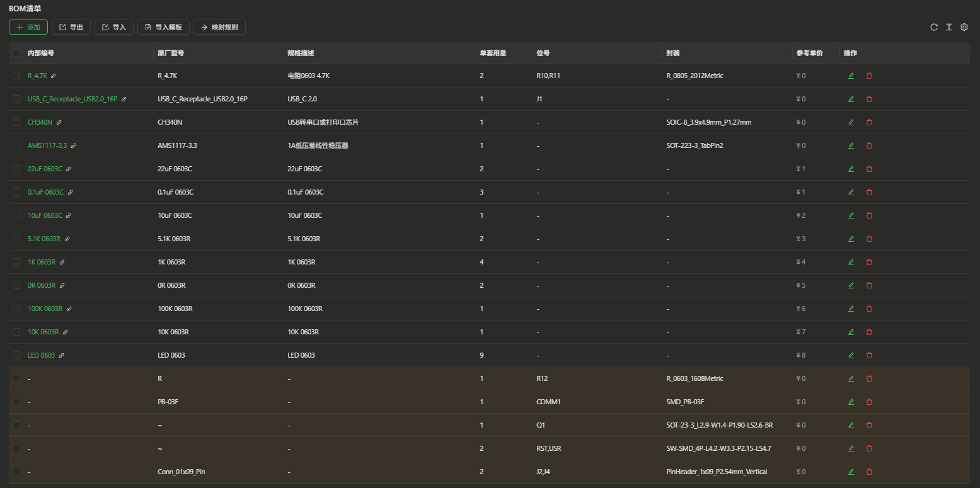Click the 参考单价 column header
This screenshot has height=488, width=980.
(809, 53)
